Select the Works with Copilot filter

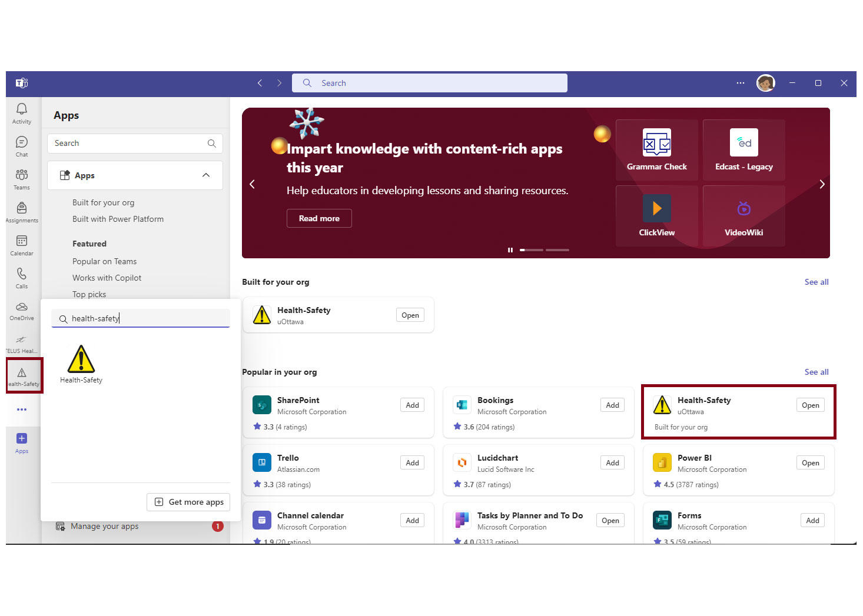click(107, 277)
